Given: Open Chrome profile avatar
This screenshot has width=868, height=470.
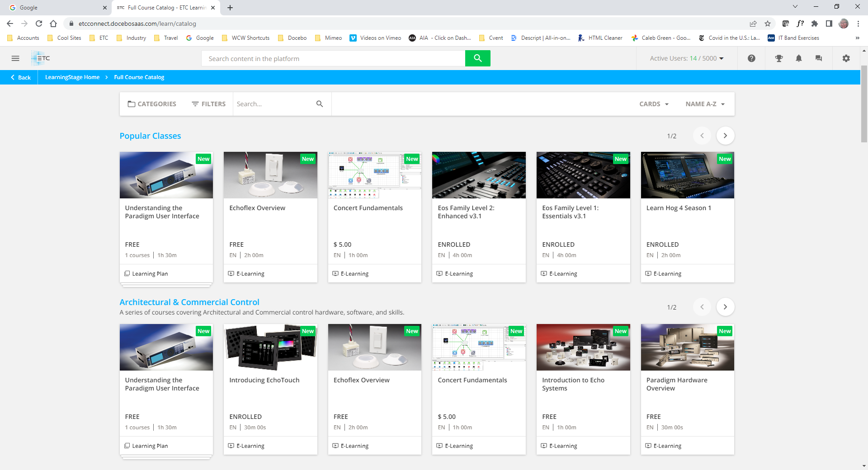Looking at the screenshot, I should pos(844,23).
